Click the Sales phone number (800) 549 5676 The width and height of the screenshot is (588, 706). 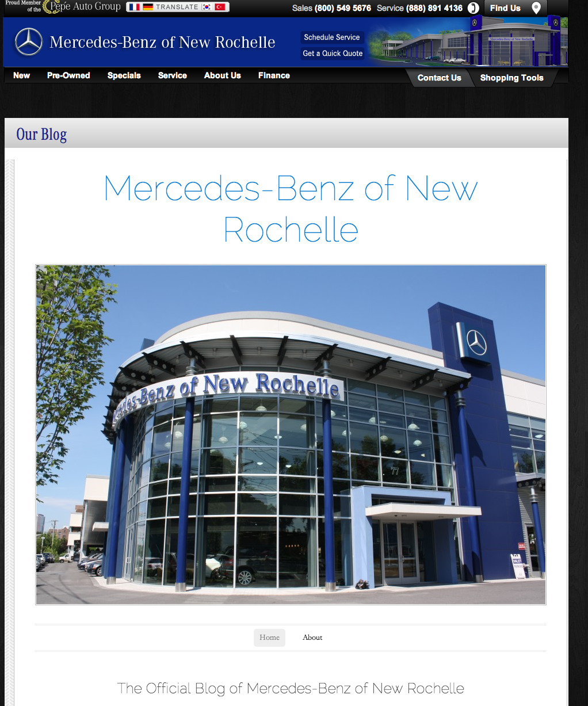[343, 8]
